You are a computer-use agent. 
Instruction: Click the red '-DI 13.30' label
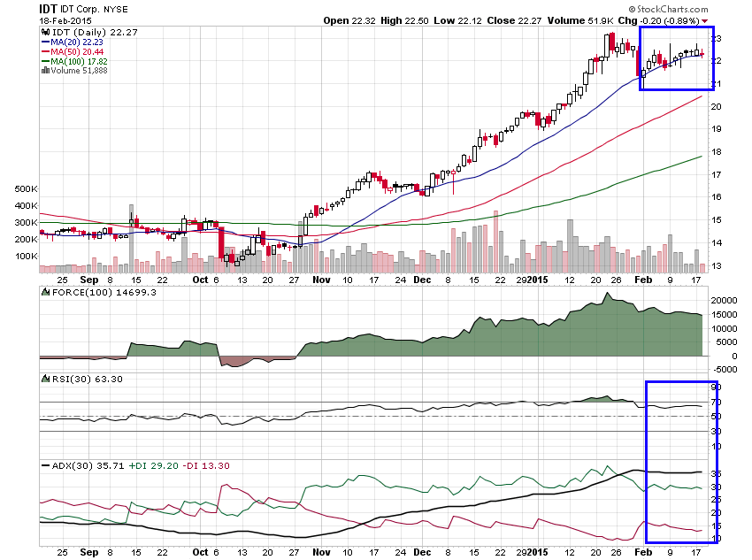point(206,466)
